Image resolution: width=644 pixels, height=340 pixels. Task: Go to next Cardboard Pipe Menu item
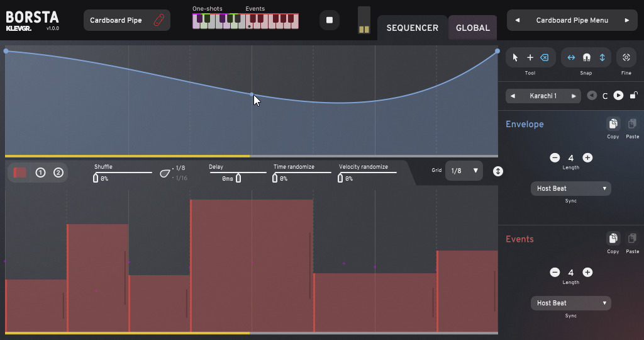click(627, 20)
